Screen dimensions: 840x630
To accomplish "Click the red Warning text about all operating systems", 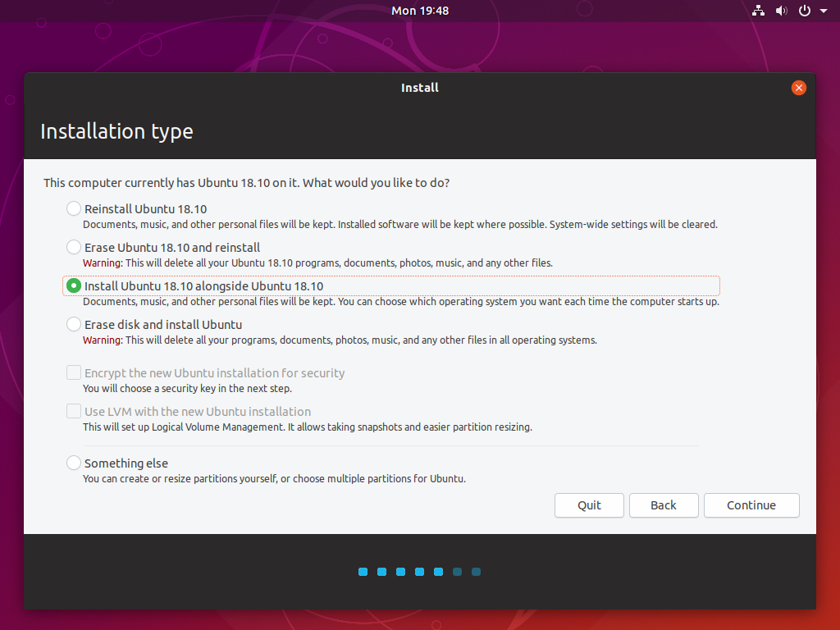I will click(x=103, y=340).
